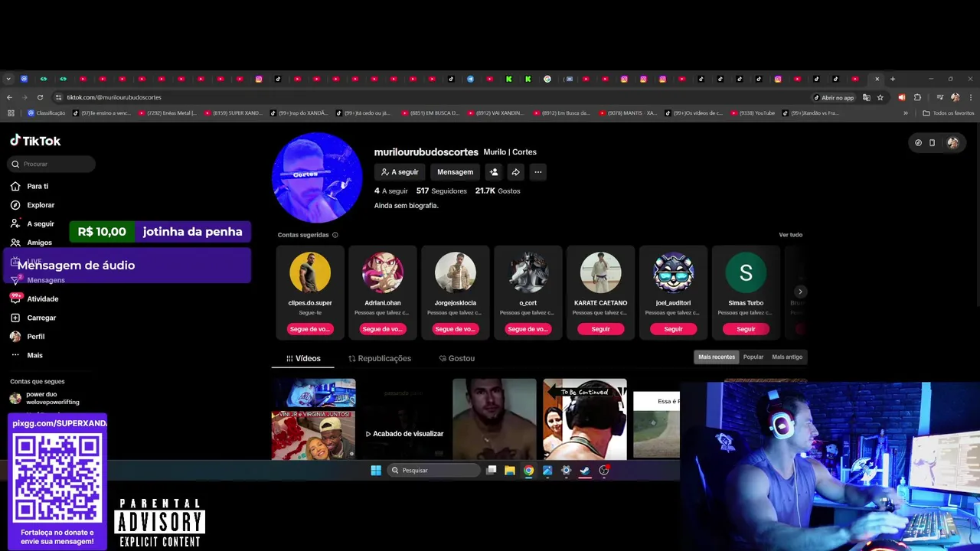Click share arrow icon on profile
Screen dimensions: 980x551
point(516,172)
